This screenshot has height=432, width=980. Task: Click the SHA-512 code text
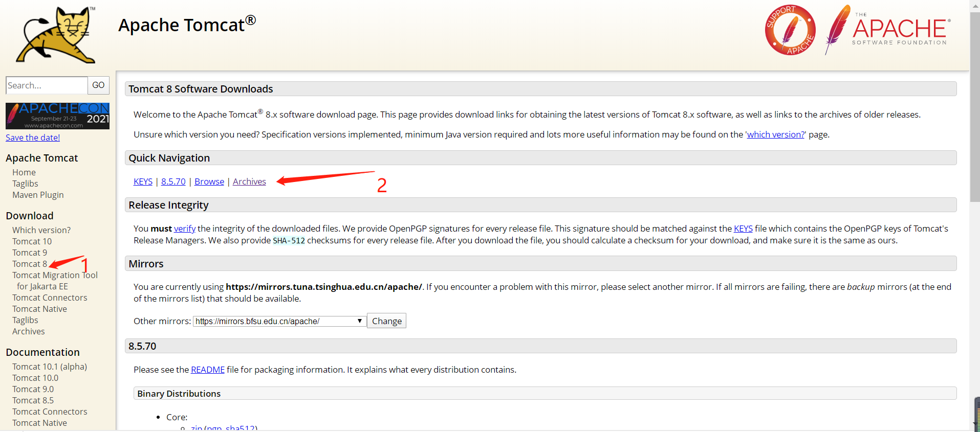pos(289,241)
